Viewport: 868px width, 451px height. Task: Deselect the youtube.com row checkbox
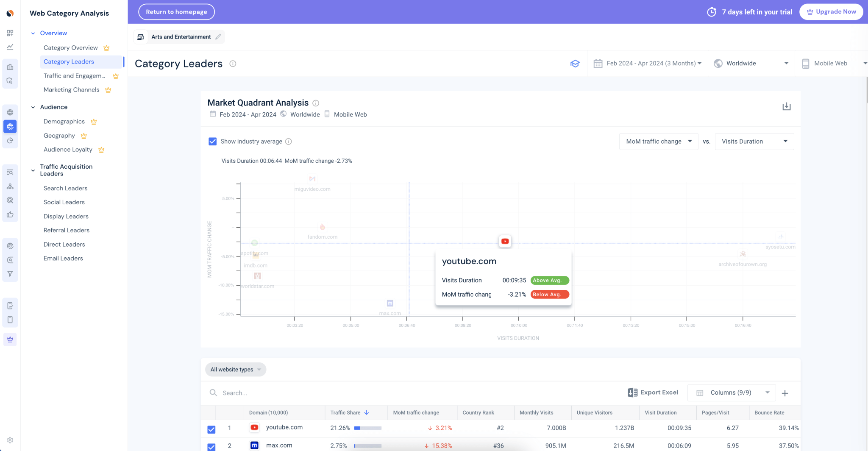[211, 429]
